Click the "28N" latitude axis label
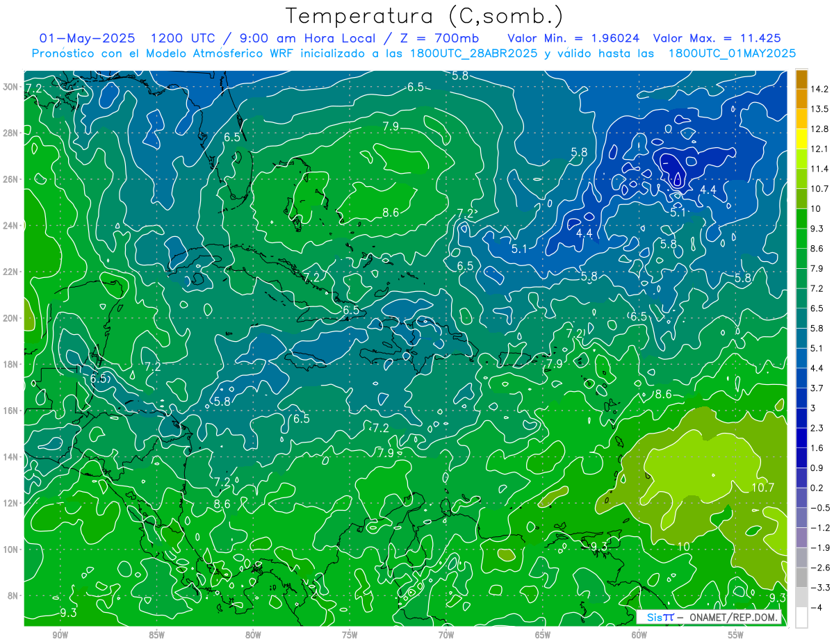The image size is (834, 644). 9,133
